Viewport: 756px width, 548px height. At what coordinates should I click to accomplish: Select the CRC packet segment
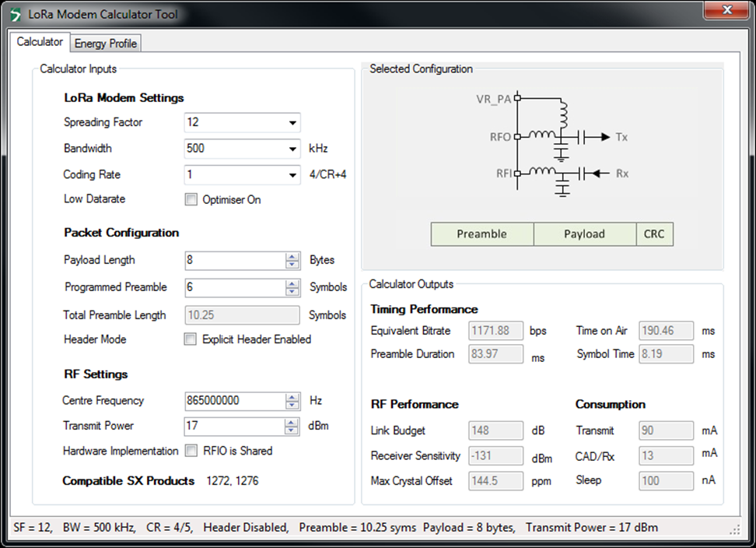coord(654,234)
